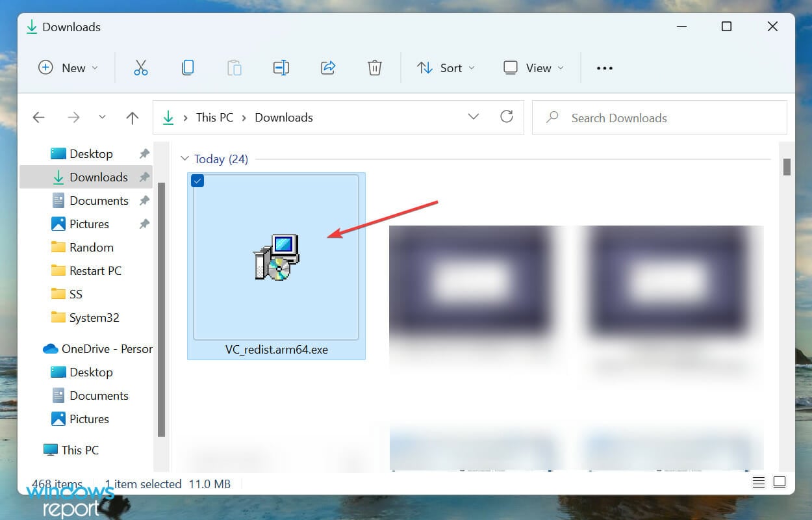Open Desktop in Quick access
Image resolution: width=812 pixels, height=520 pixels.
pos(91,153)
